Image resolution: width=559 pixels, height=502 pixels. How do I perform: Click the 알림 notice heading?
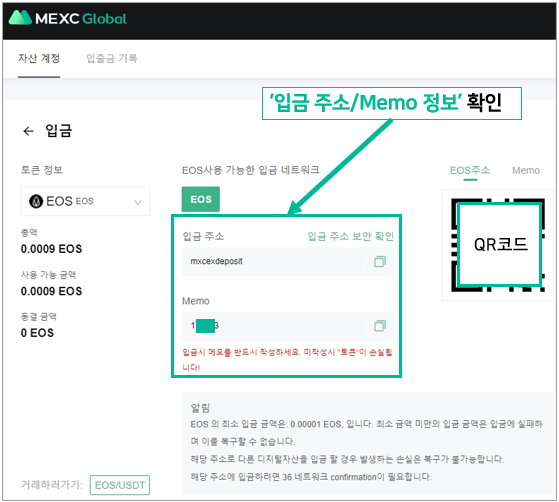click(x=200, y=408)
